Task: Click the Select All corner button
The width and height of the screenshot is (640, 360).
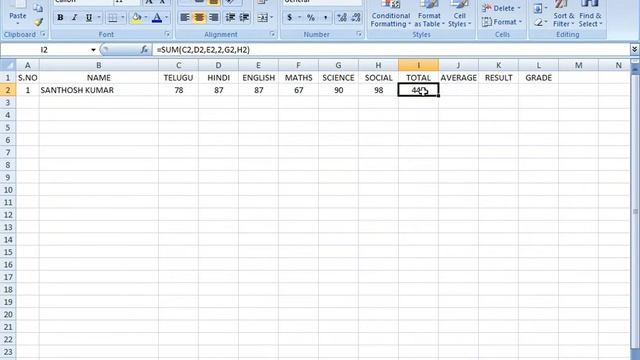Action: pyautogui.click(x=8, y=65)
